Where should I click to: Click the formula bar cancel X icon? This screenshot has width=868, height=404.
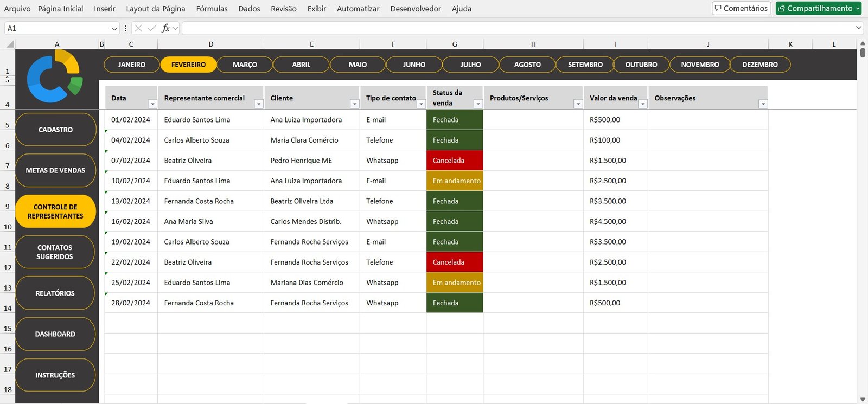(x=138, y=28)
